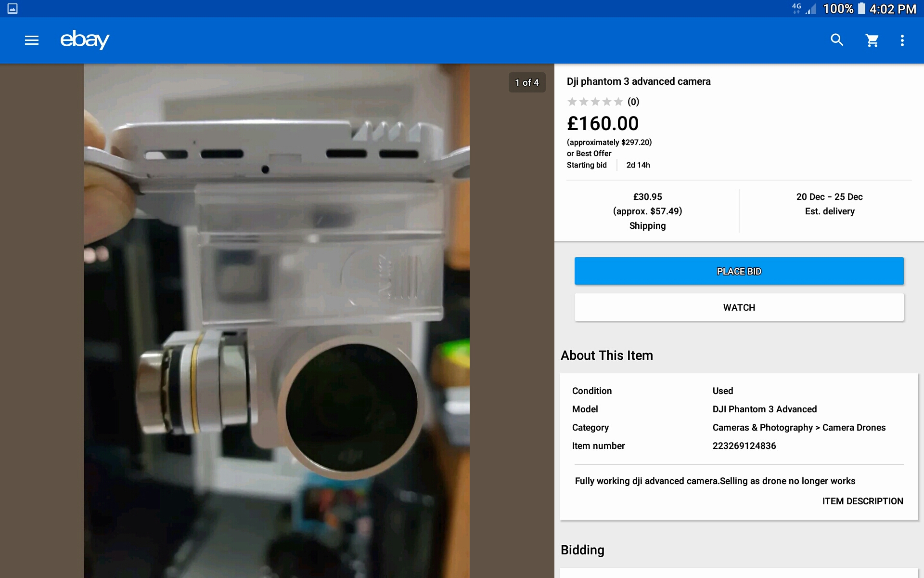This screenshot has width=924, height=578.
Task: Tap the image notification icon in status bar
Action: 13,9
